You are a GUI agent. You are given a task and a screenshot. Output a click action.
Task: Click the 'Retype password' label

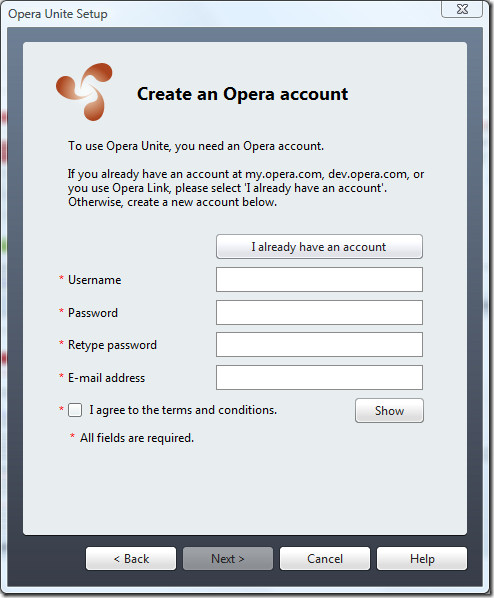tap(112, 345)
